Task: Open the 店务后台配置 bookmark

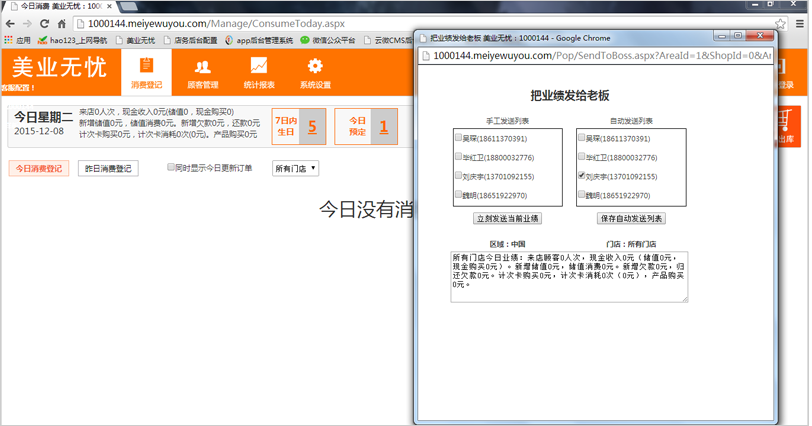Action: tap(190, 40)
